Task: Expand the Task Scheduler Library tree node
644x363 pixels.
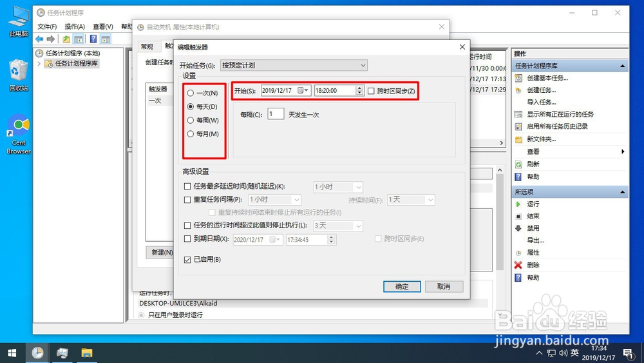Action: click(x=39, y=64)
